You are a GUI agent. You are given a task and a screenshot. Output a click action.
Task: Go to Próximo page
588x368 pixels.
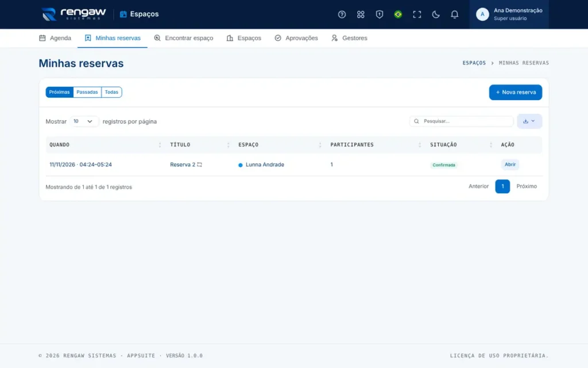pos(527,186)
